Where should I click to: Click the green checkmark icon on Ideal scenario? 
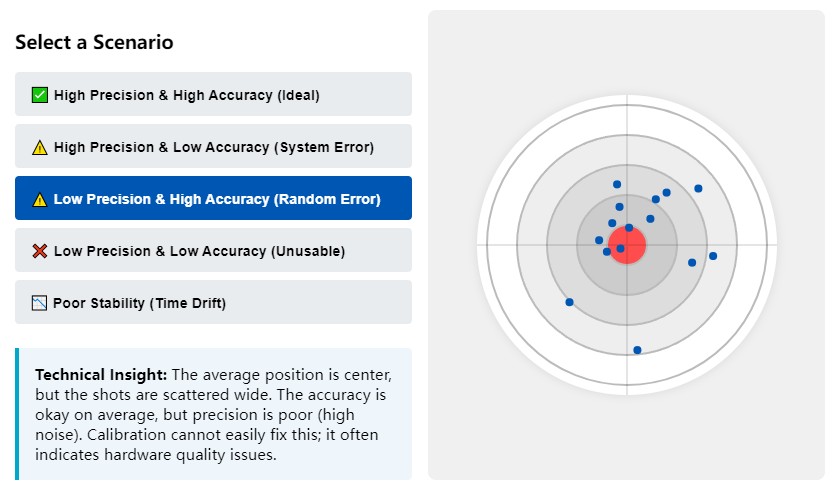[x=40, y=95]
